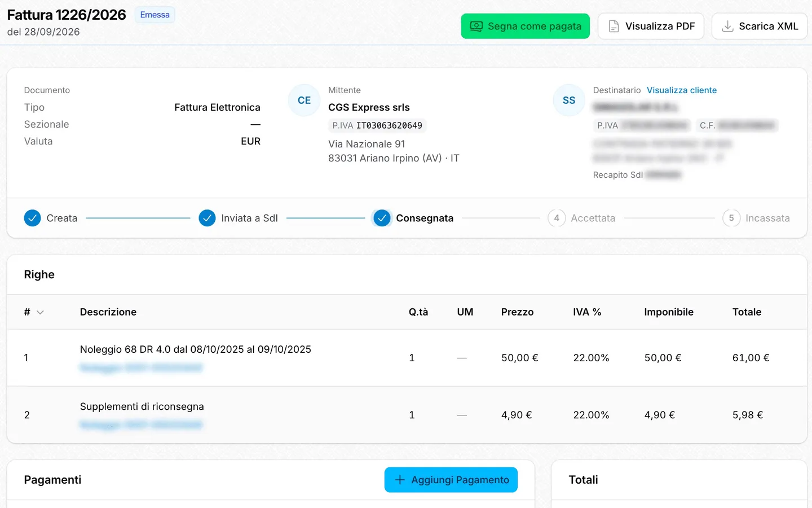The height and width of the screenshot is (508, 812).
Task: Expand the # column sort chevron
Action: (x=40, y=312)
